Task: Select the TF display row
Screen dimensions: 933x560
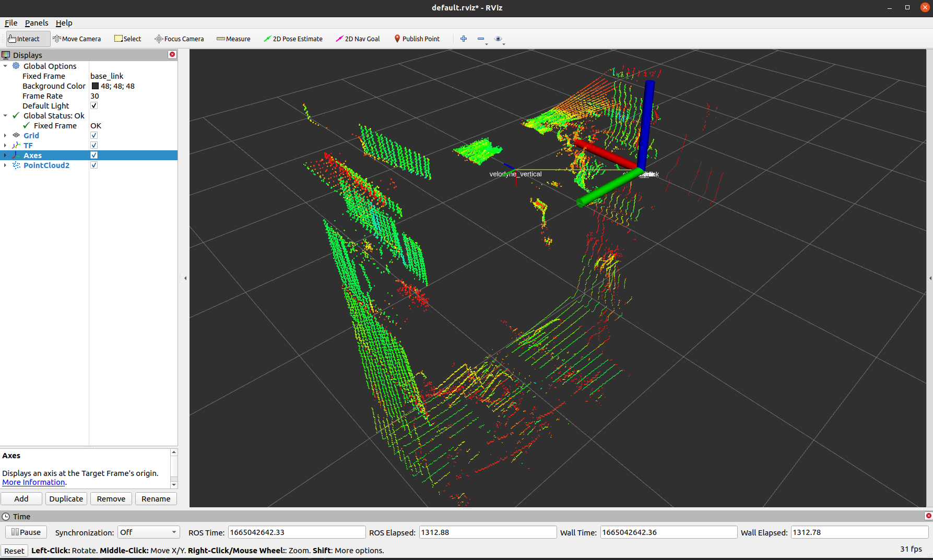Action: [89, 145]
